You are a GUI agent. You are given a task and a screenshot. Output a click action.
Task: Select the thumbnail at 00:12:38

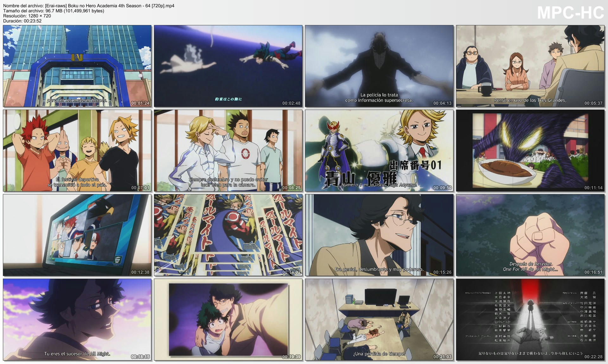tap(77, 235)
